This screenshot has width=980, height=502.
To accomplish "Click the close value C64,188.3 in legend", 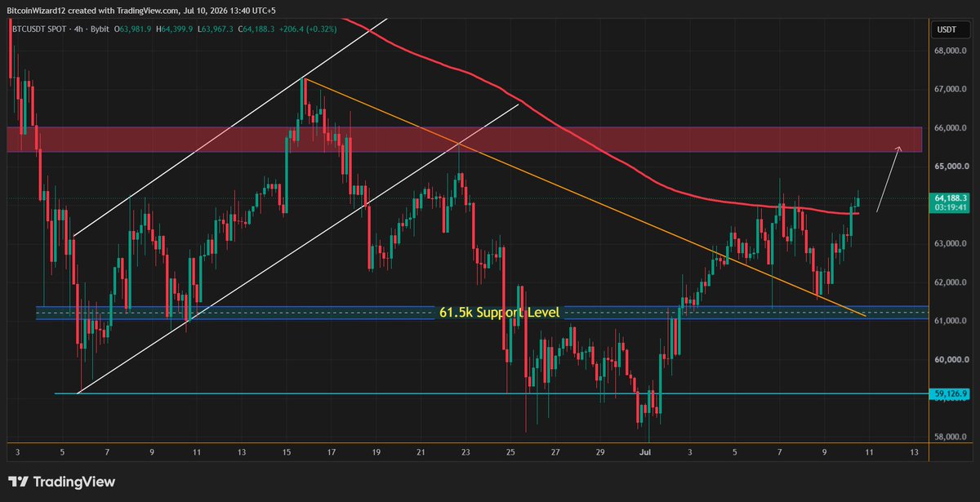I will coord(257,29).
